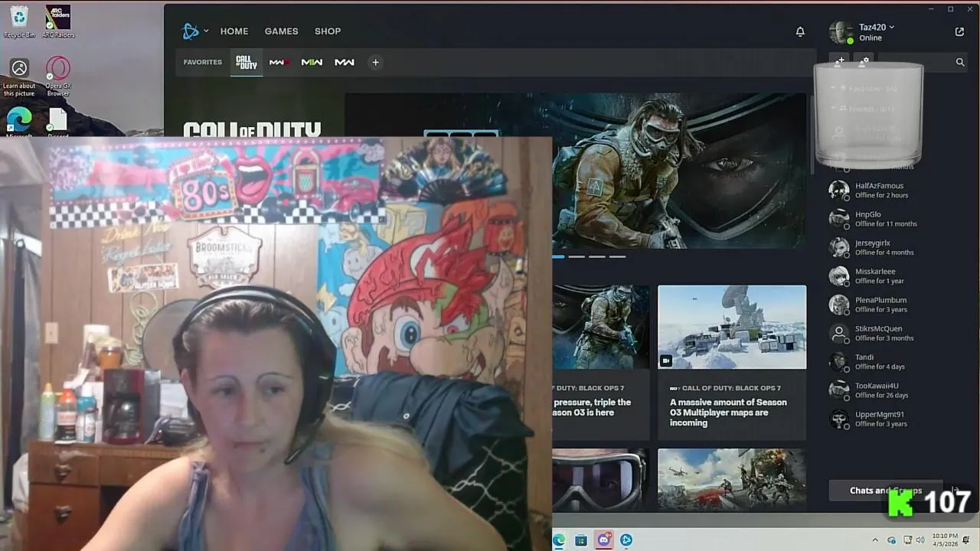Open Chats and Groups
Image resolution: width=980 pixels, height=551 pixels.
[886, 491]
